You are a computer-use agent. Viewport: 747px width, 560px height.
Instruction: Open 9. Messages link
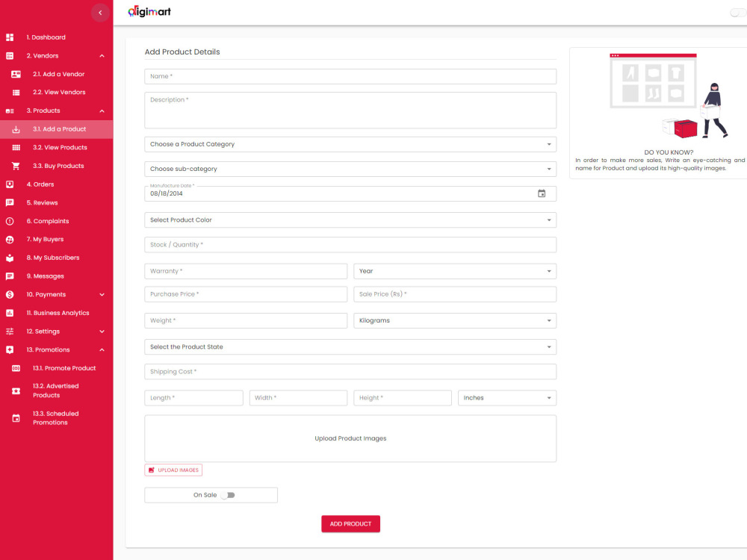(46, 276)
